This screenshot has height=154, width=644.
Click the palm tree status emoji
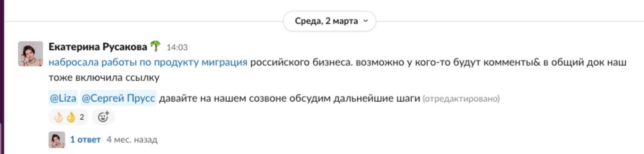[155, 46]
